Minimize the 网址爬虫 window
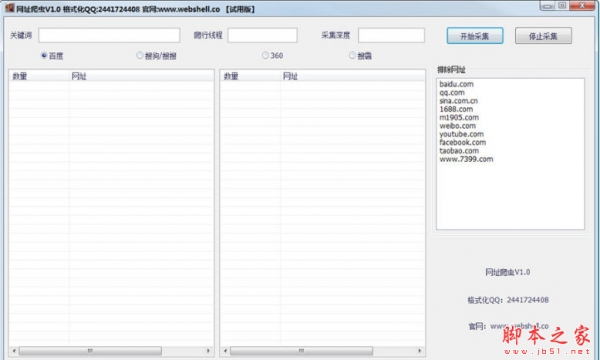The height and width of the screenshot is (360, 600). tap(548, 6)
